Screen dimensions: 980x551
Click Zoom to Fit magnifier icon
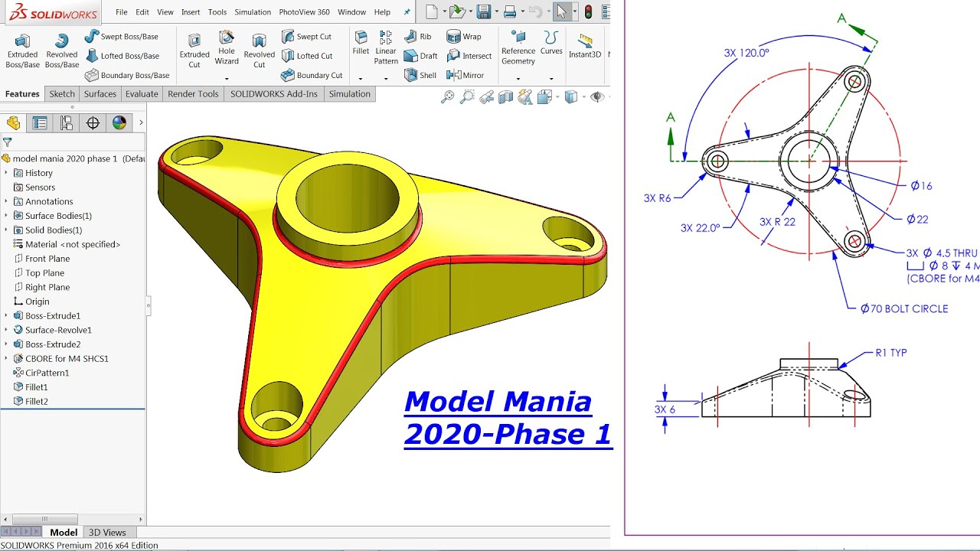click(448, 97)
